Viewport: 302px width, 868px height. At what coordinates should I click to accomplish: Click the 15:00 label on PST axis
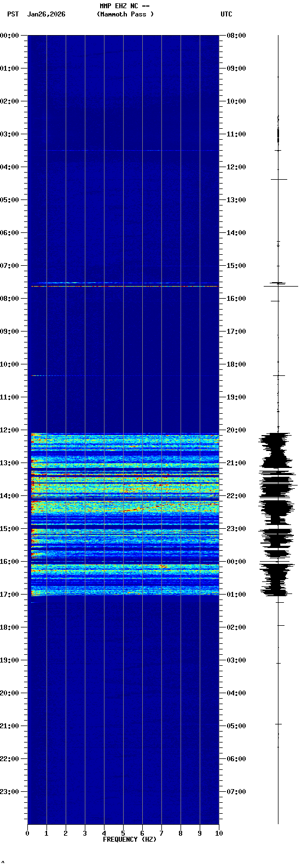pyautogui.click(x=9, y=529)
